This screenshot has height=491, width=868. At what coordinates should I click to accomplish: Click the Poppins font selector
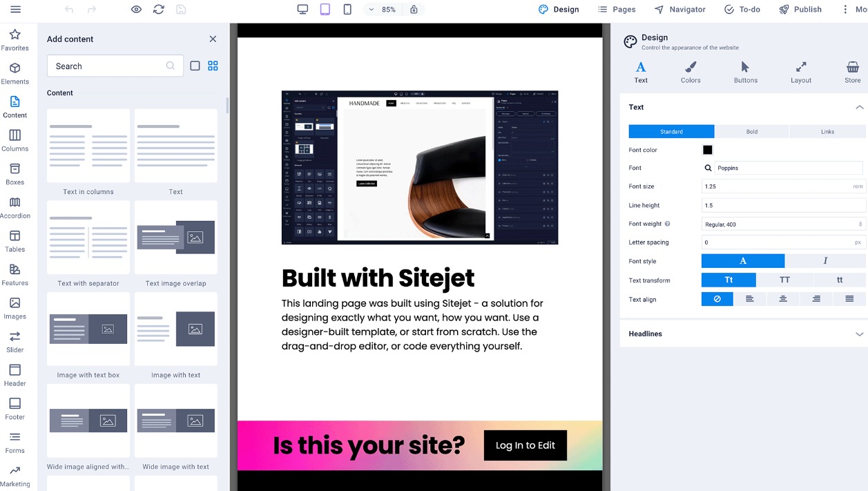pos(788,168)
